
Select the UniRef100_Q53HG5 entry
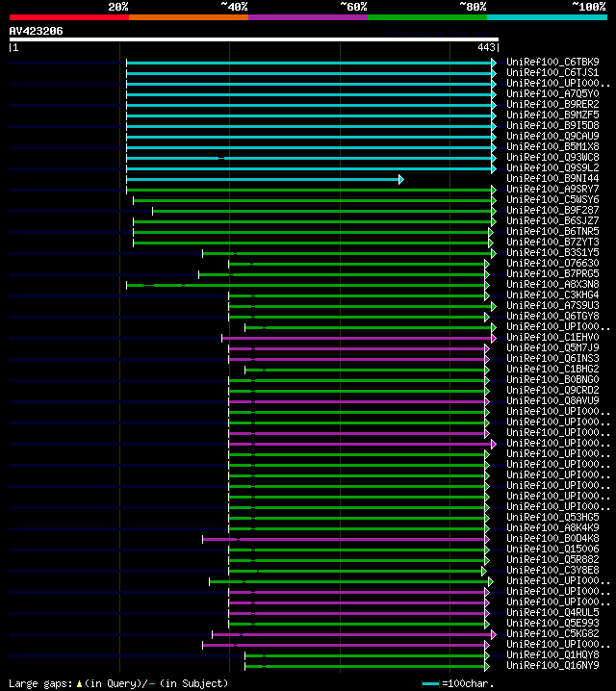click(552, 517)
